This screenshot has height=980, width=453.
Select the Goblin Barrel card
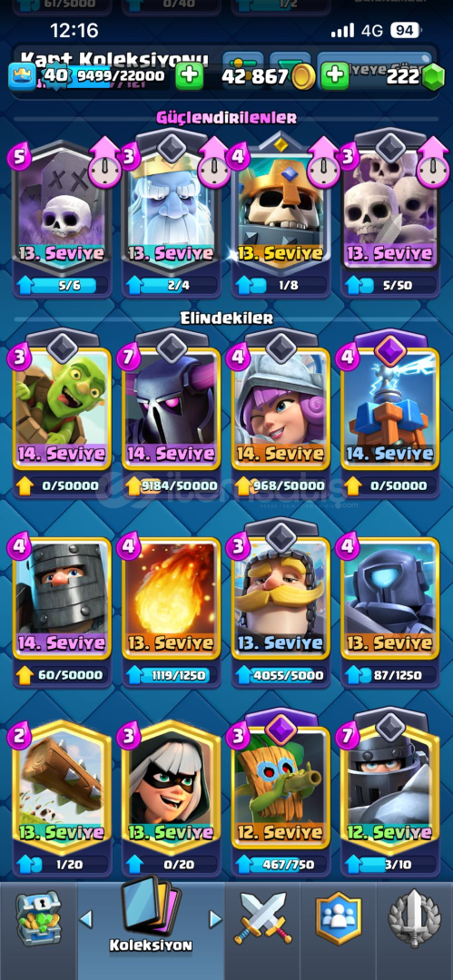coord(62,407)
